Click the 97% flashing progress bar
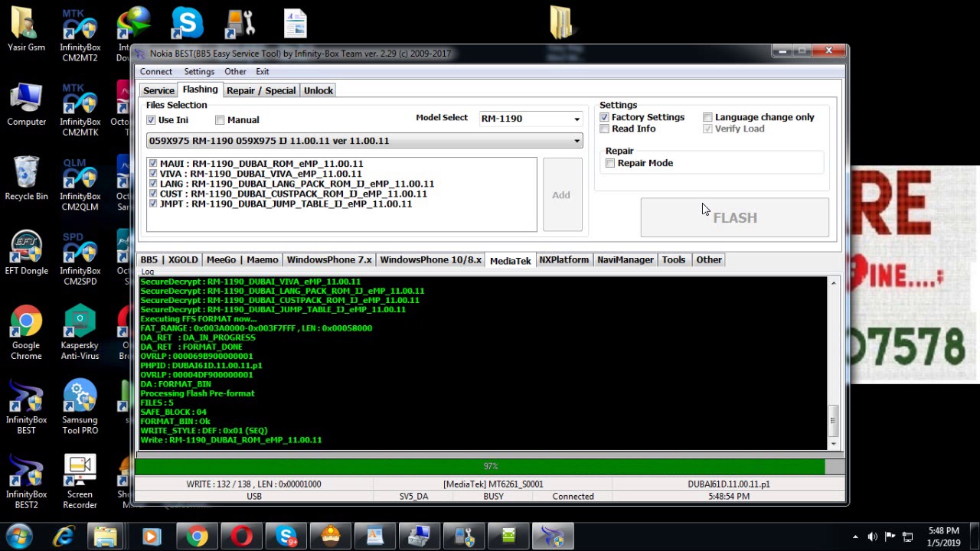The height and width of the screenshot is (551, 980). point(489,466)
